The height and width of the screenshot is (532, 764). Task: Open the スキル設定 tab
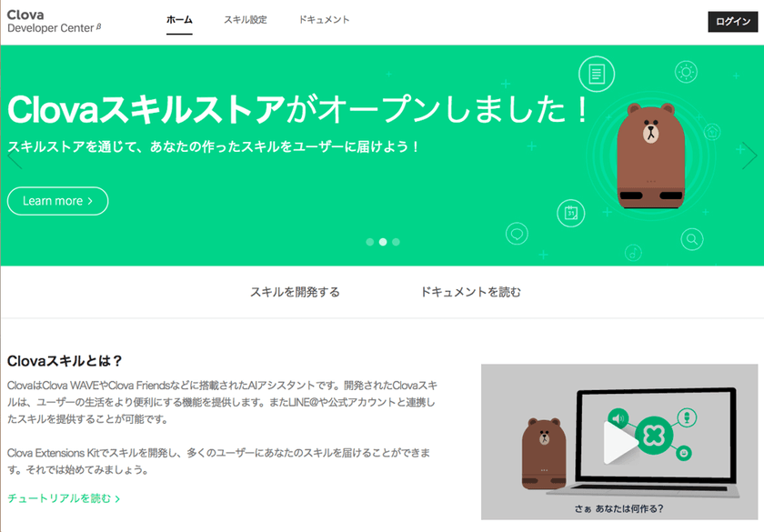[x=245, y=20]
